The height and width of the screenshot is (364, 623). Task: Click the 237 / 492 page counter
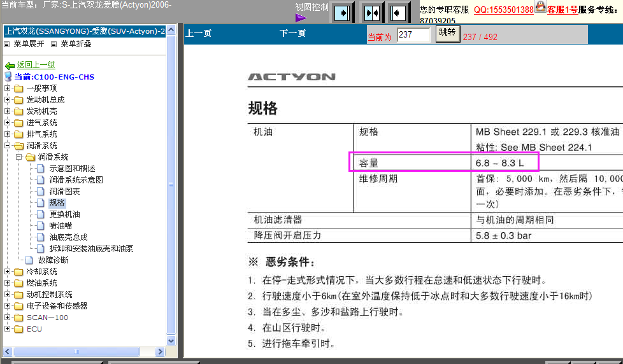click(480, 37)
